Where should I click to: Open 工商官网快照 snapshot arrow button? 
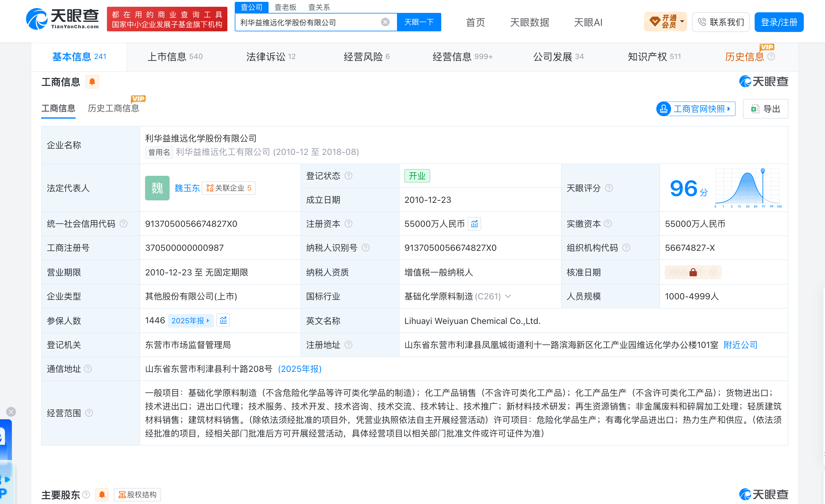click(x=696, y=109)
